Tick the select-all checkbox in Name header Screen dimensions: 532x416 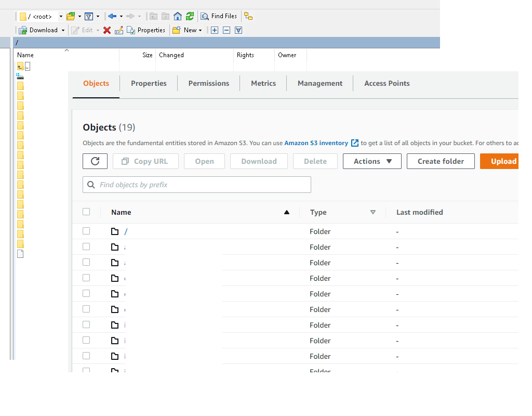coord(86,212)
